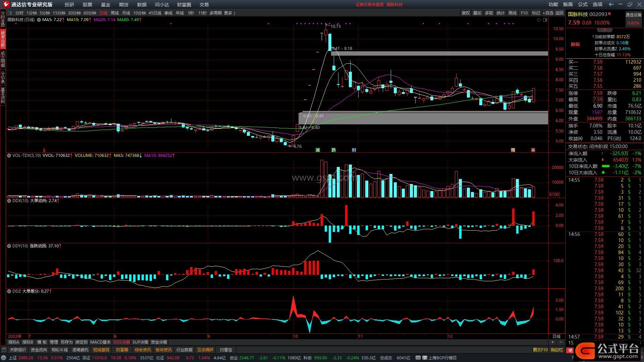Screen dimensions: 644x362
Task: Click the 返回 button
Action: tap(559, 13)
